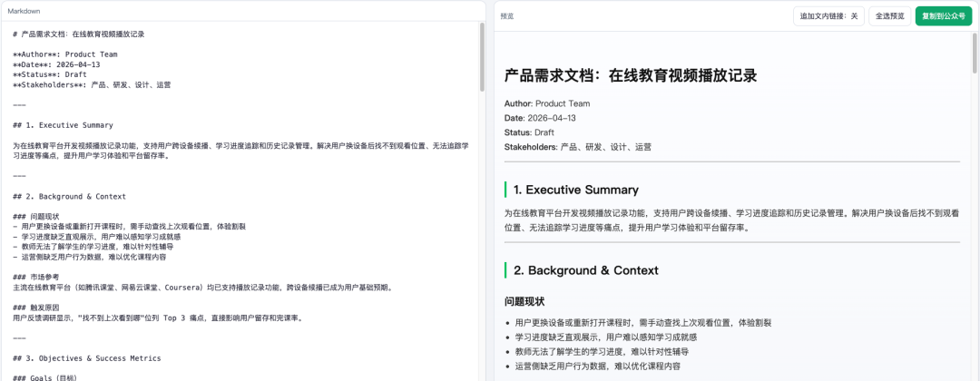The image size is (980, 381).
Task: Click preview bullet '运营侧缺乏用户行为数据'
Action: (x=597, y=366)
